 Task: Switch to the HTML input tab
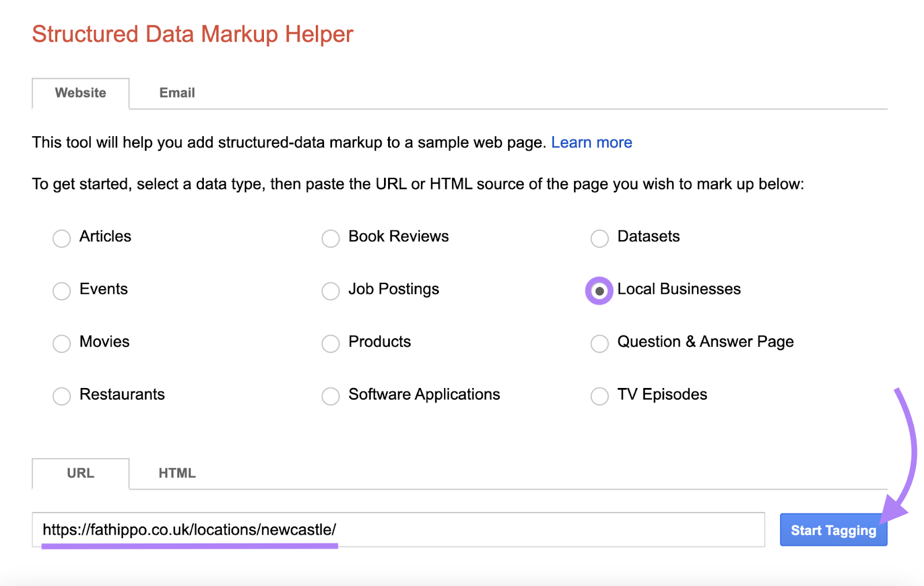pyautogui.click(x=177, y=473)
